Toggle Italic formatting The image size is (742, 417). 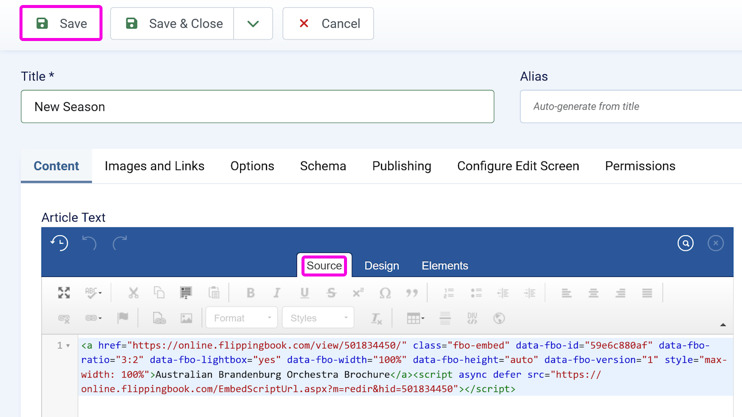point(277,293)
